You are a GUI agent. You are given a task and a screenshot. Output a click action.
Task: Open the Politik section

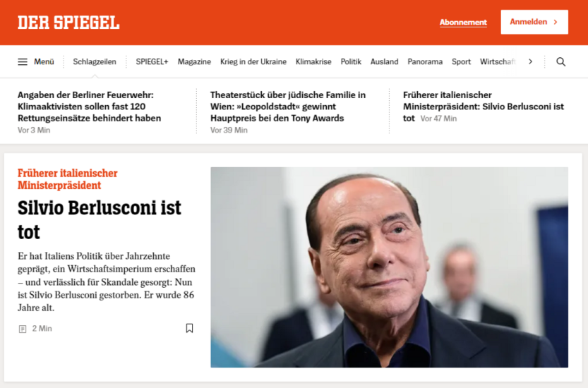click(351, 62)
